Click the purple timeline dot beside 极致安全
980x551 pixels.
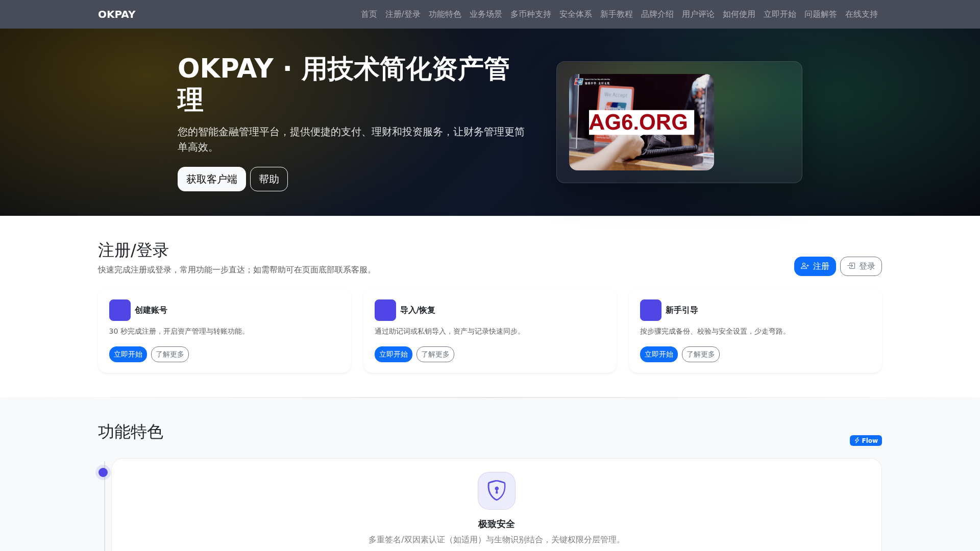pyautogui.click(x=103, y=472)
